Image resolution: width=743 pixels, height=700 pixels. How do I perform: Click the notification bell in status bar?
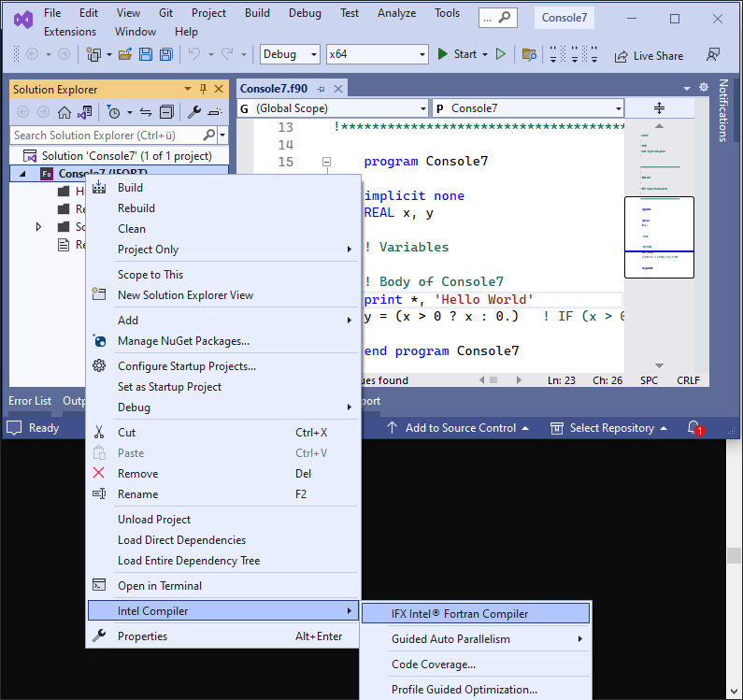pyautogui.click(x=693, y=428)
